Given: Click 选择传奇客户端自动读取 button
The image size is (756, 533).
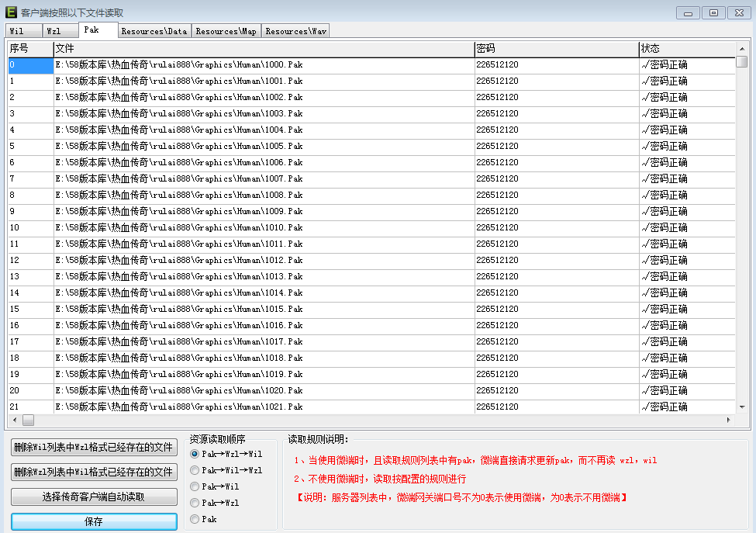Looking at the screenshot, I should coord(94,497).
